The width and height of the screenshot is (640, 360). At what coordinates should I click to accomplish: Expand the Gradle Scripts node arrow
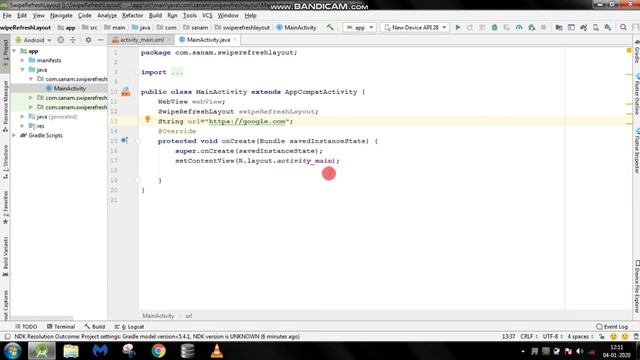pos(15,136)
